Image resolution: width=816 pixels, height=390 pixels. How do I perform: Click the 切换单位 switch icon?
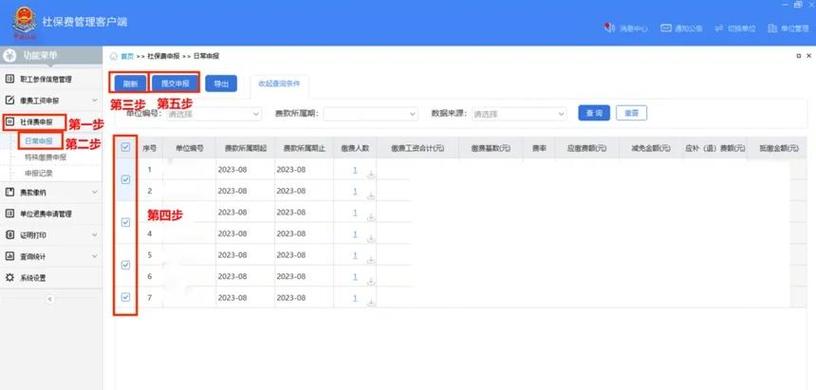[720, 28]
